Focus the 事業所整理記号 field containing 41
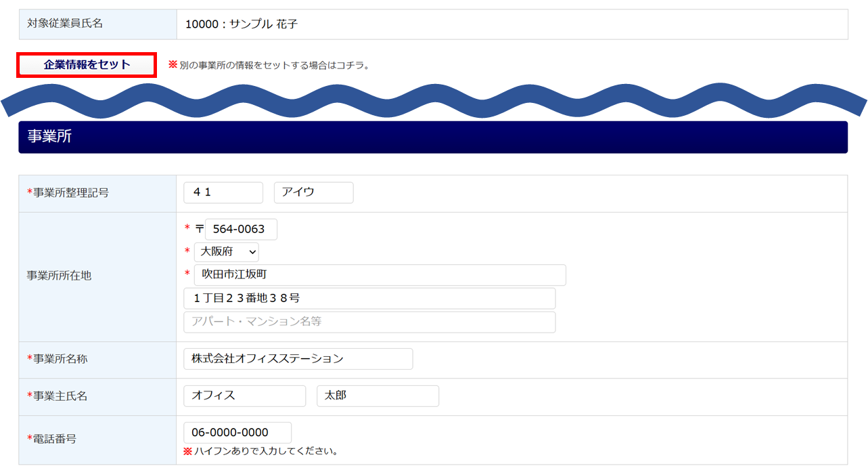The width and height of the screenshot is (868, 472). [223, 192]
